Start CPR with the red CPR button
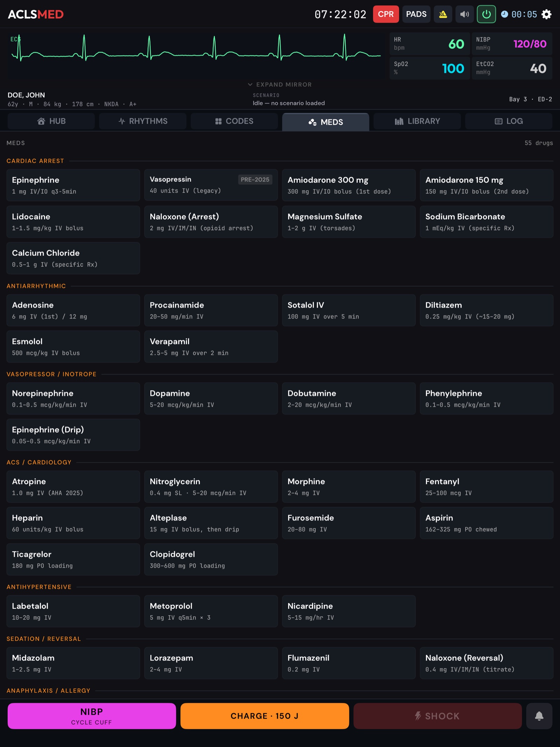 point(386,14)
